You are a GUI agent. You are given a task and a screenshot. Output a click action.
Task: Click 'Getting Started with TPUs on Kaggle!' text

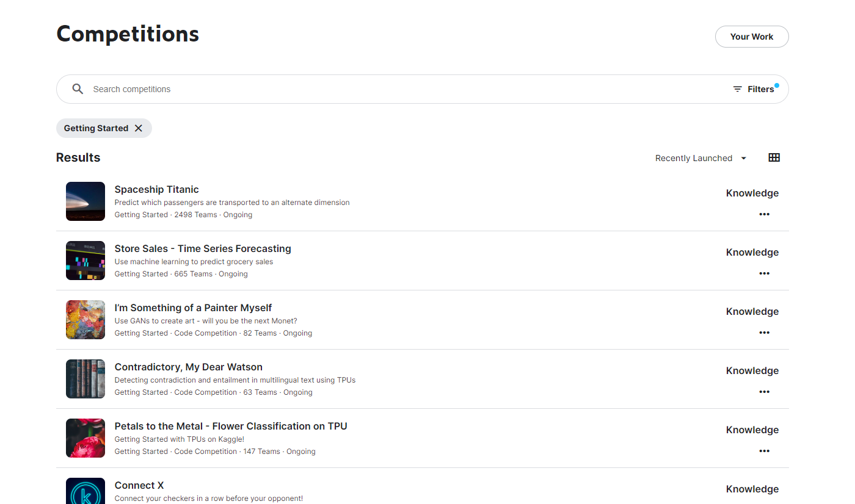180,439
